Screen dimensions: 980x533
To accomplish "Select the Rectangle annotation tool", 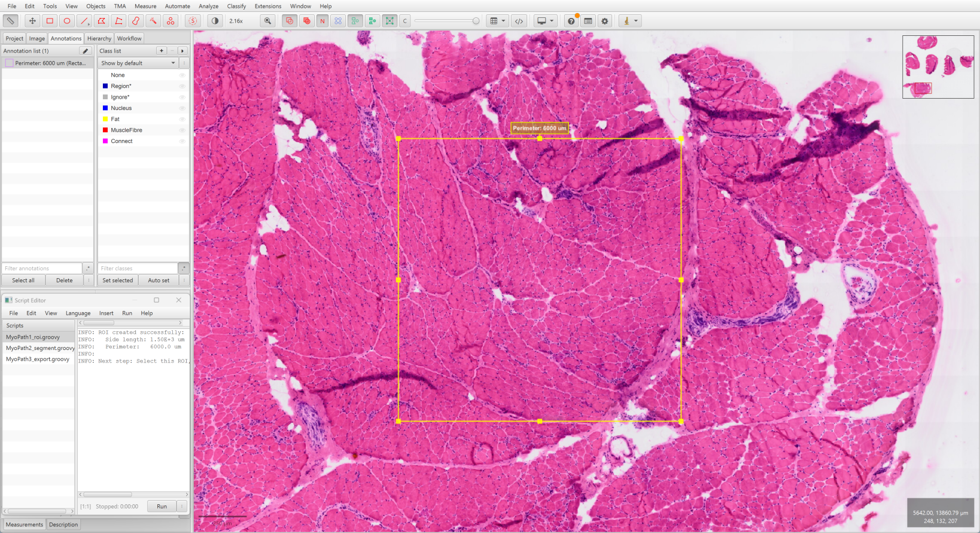I will point(50,21).
